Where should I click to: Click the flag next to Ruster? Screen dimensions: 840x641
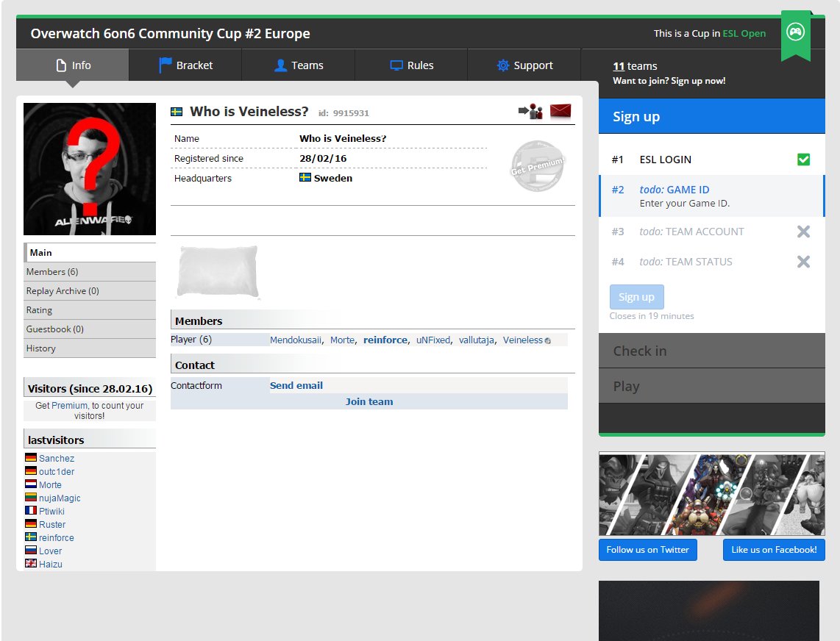click(x=31, y=523)
